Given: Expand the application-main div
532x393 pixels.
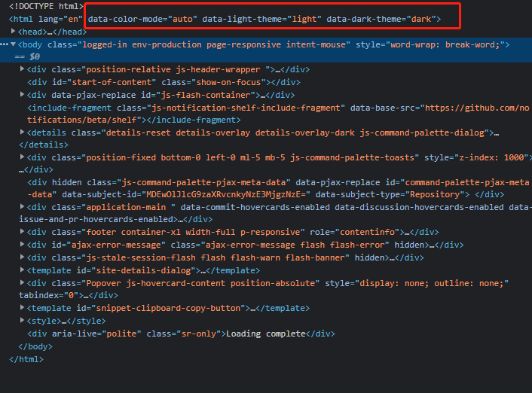Looking at the screenshot, I should pos(22,207).
